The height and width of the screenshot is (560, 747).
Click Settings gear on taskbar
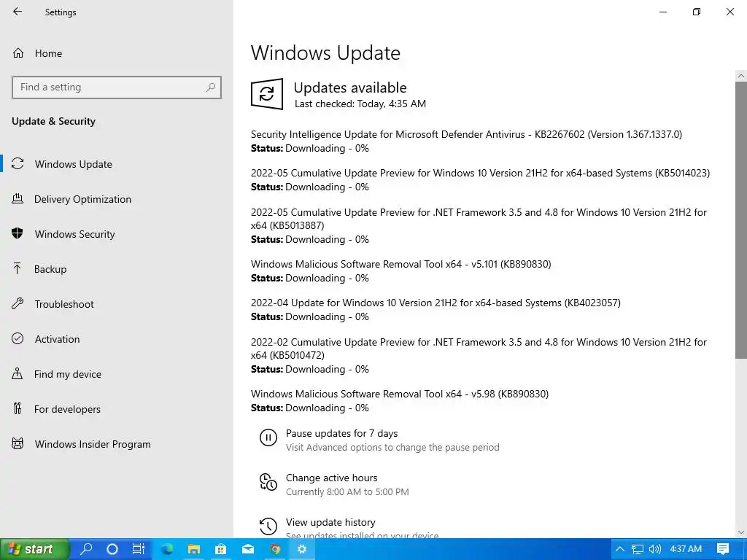[x=301, y=549]
